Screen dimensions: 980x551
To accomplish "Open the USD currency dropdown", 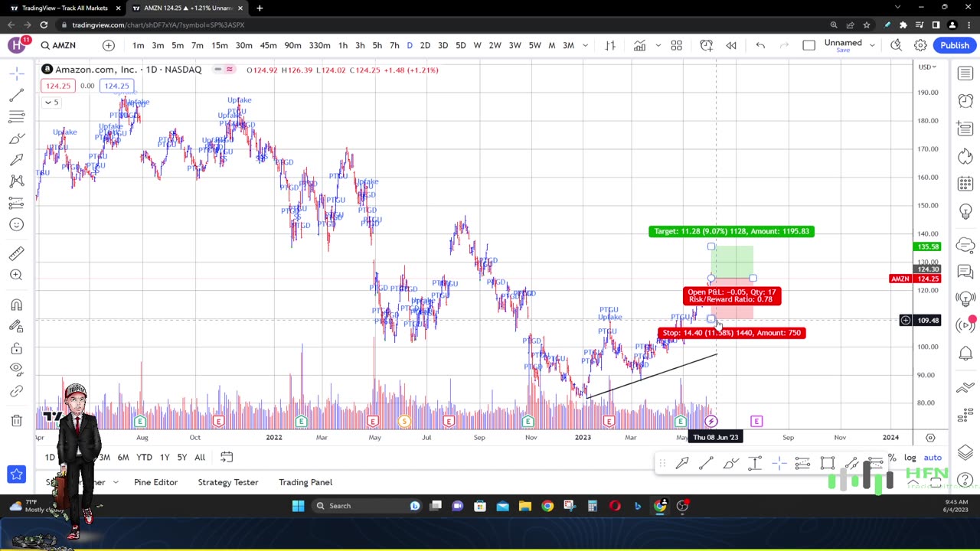I will click(927, 67).
